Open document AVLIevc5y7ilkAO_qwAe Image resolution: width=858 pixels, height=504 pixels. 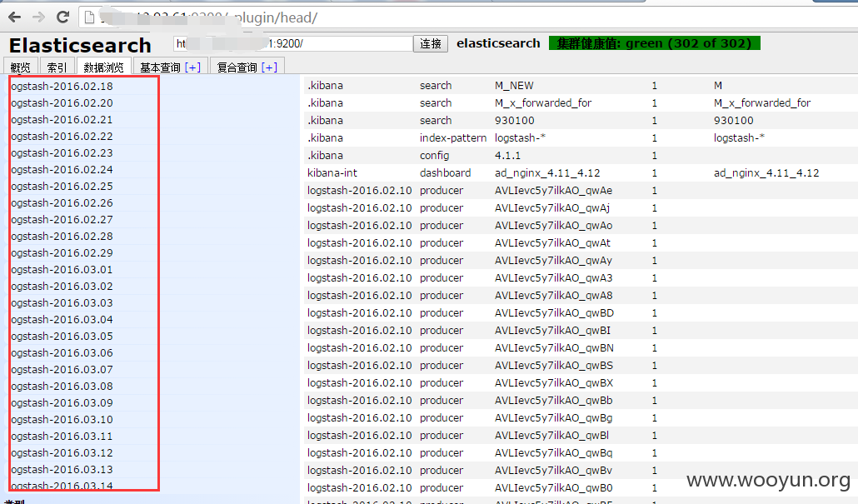[581, 191]
